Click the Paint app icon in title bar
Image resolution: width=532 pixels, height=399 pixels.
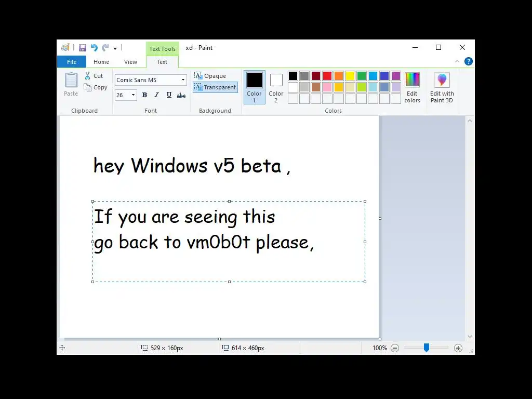[65, 47]
